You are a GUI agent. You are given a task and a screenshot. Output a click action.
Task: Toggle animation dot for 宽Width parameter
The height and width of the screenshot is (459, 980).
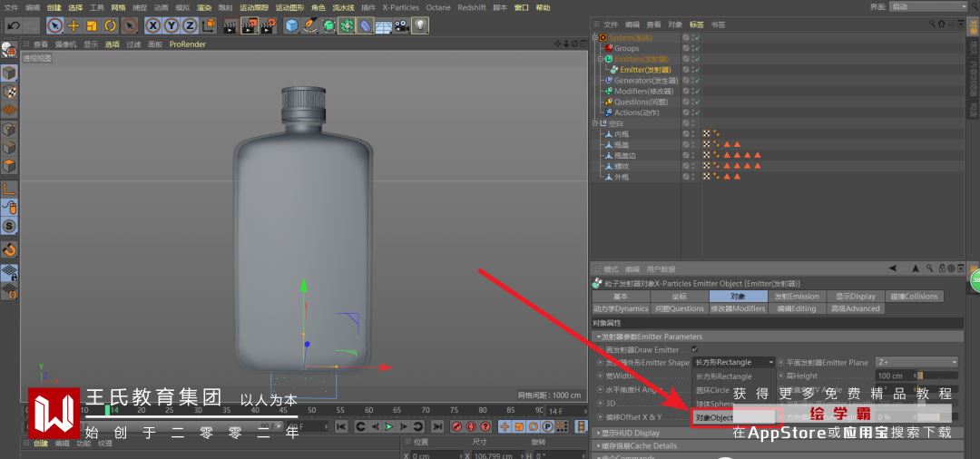point(601,376)
